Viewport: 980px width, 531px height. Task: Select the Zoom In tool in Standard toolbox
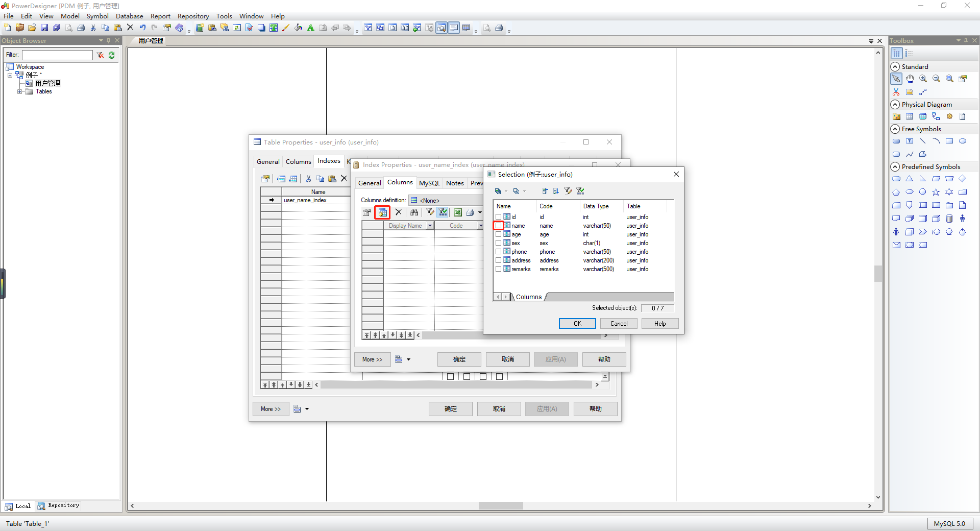click(x=922, y=79)
